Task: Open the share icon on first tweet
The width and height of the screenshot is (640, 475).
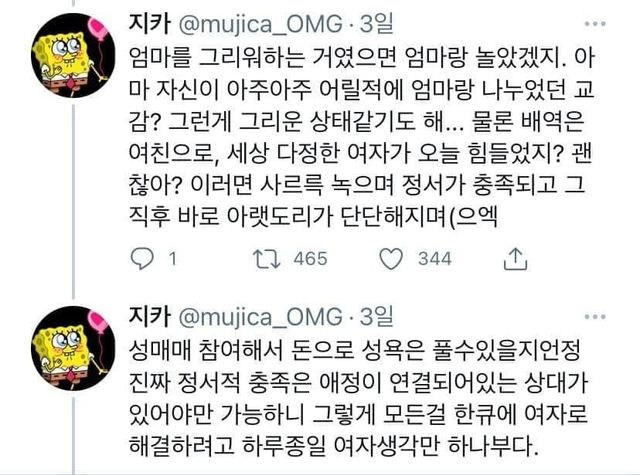Action: coord(516,259)
